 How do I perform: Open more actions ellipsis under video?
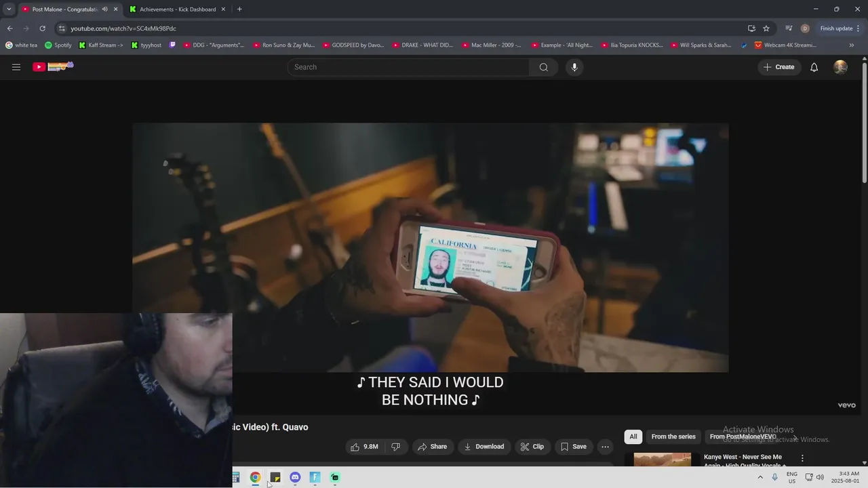(x=605, y=447)
